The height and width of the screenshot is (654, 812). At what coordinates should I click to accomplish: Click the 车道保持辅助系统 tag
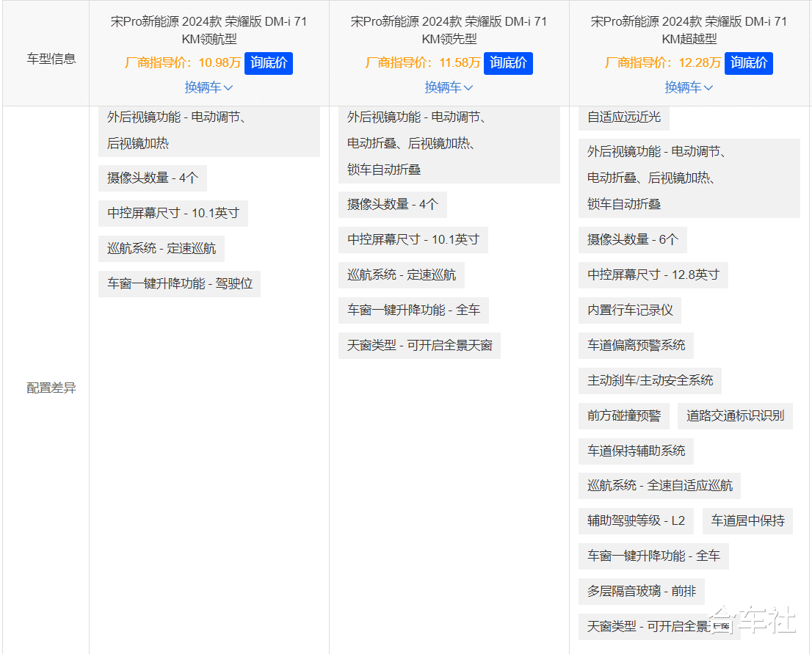pos(636,451)
